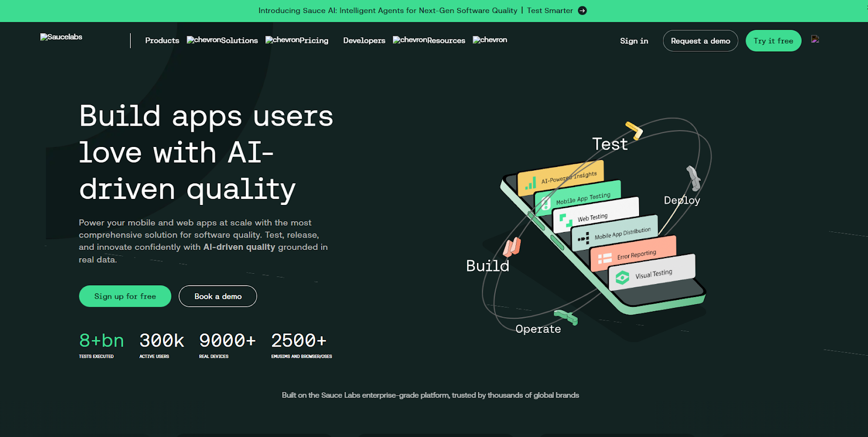Expand the Resources chevron
Viewport: 868px width, 437px height.
[x=490, y=40]
